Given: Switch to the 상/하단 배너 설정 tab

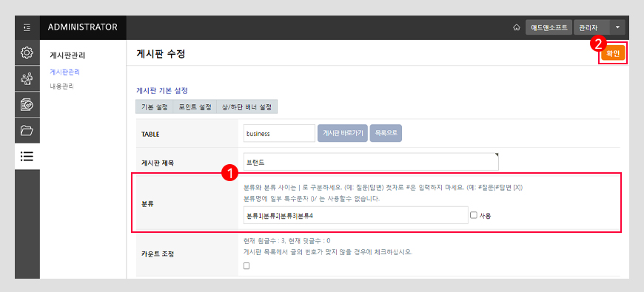Looking at the screenshot, I should click(246, 106).
